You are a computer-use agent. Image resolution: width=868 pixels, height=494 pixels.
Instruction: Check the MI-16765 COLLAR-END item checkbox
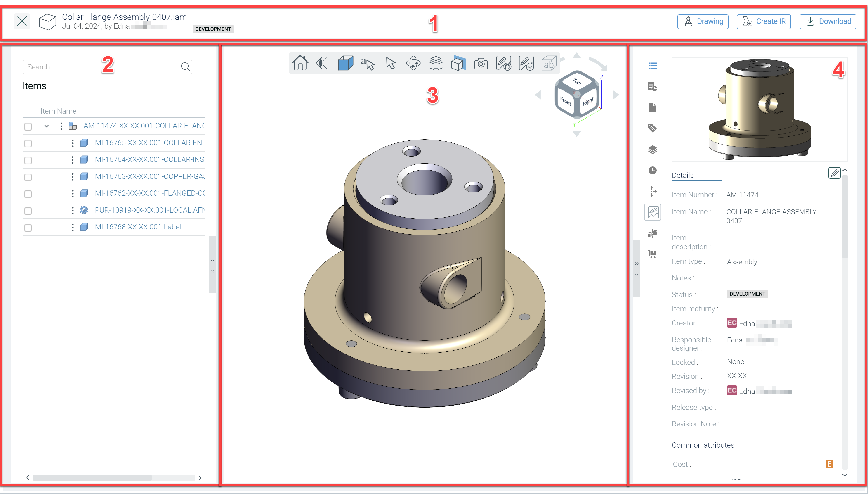tap(28, 143)
